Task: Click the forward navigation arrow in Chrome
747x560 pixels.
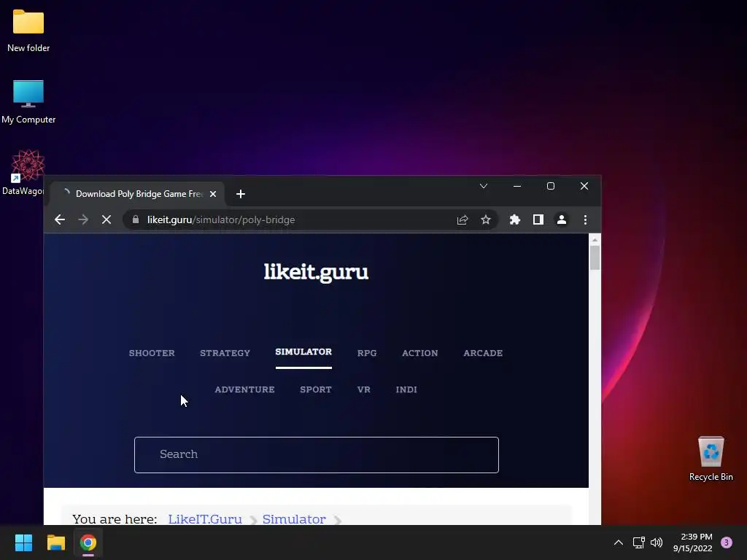Action: pyautogui.click(x=83, y=219)
